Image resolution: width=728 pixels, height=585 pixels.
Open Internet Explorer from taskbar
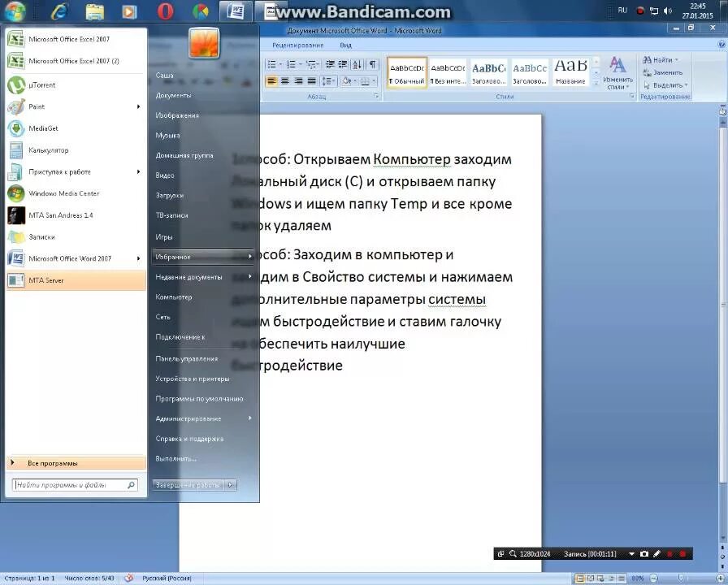[59, 11]
